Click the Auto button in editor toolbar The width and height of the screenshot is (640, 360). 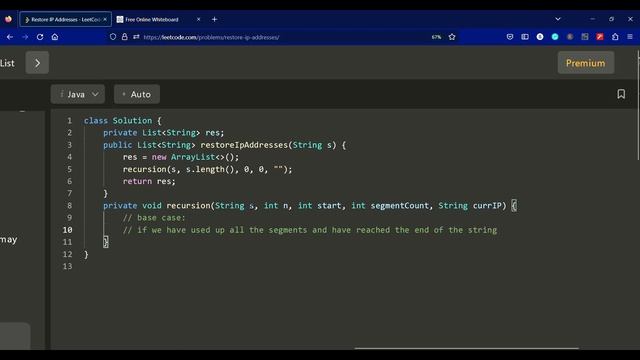pyautogui.click(x=137, y=94)
